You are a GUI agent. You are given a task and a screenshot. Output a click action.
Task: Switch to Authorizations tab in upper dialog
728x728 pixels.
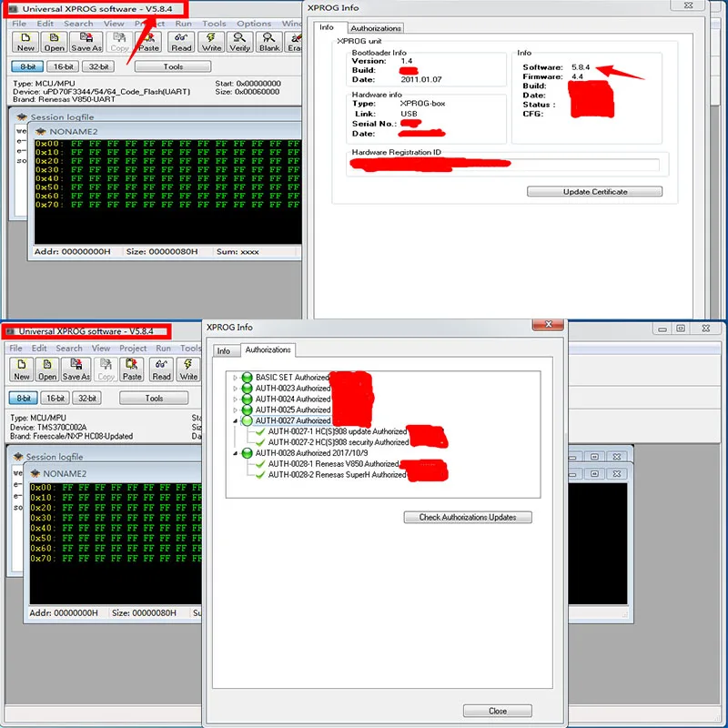click(x=376, y=28)
